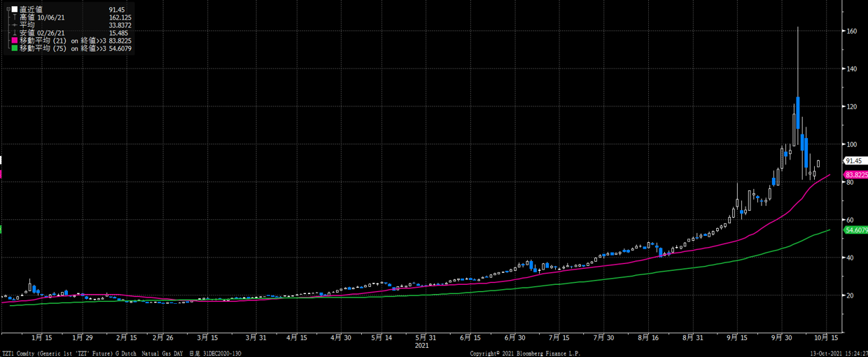Click the 91.45 last price axis tag
868x357 pixels.
853,161
